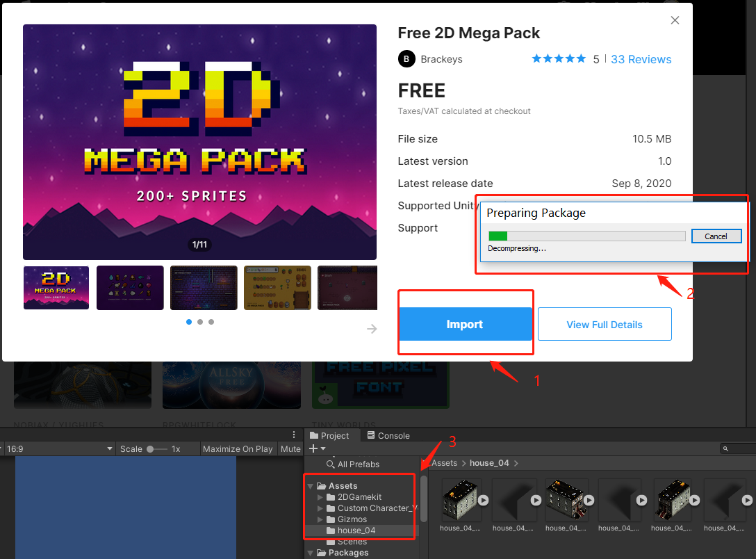Image resolution: width=756 pixels, height=559 pixels.
Task: Expand the fourth house_04 asset play arrow
Action: 642,501
